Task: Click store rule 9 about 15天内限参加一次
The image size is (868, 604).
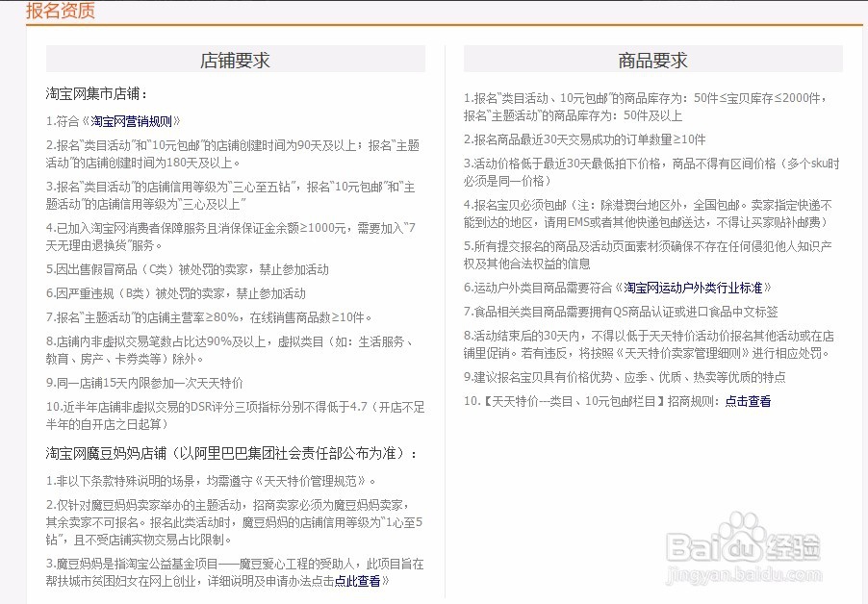Action: click(144, 383)
